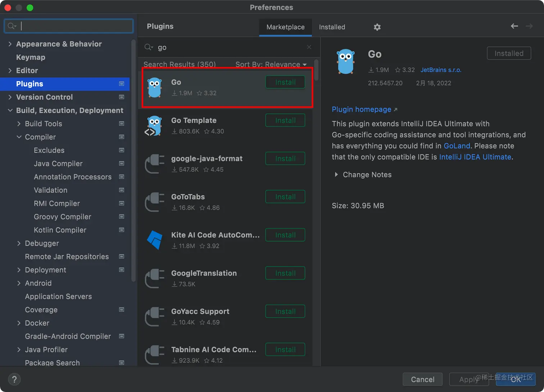Switch to the Marketplace tab

(x=285, y=27)
